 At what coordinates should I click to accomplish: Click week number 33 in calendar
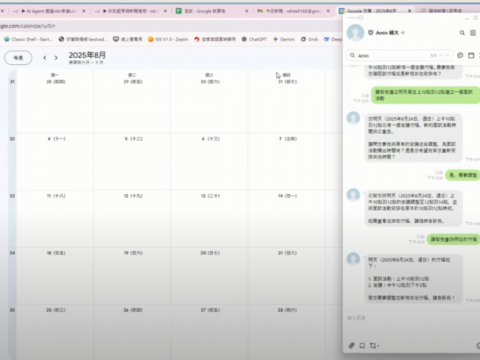12,196
